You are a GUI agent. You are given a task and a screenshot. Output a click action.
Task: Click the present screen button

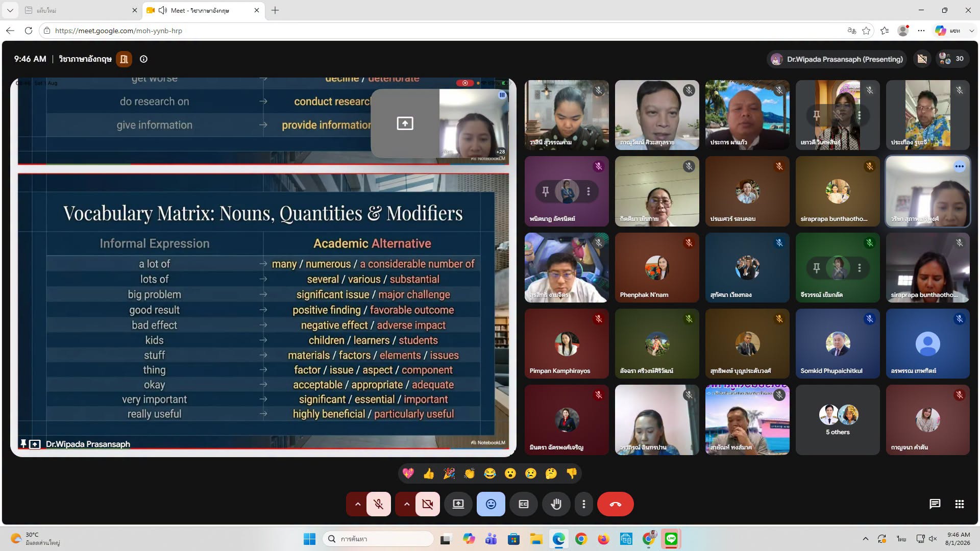[x=458, y=504]
